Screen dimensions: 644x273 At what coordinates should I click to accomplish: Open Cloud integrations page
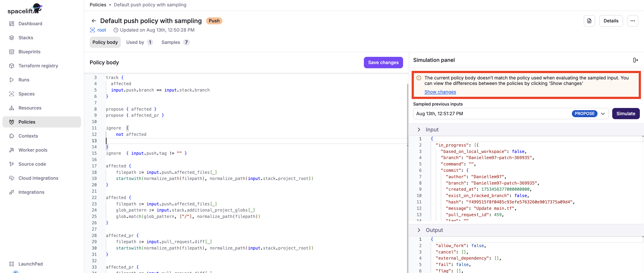click(x=38, y=178)
